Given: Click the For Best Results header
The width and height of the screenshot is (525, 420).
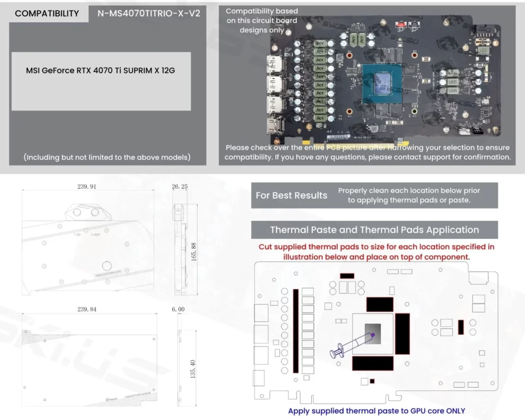Looking at the screenshot, I should click(291, 196).
